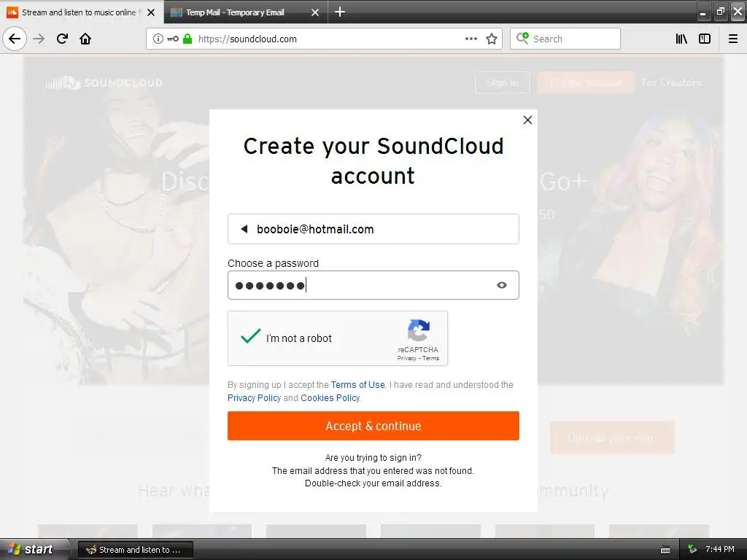Image resolution: width=747 pixels, height=560 pixels.
Task: Go back with the browser back arrow
Action: [x=15, y=39]
